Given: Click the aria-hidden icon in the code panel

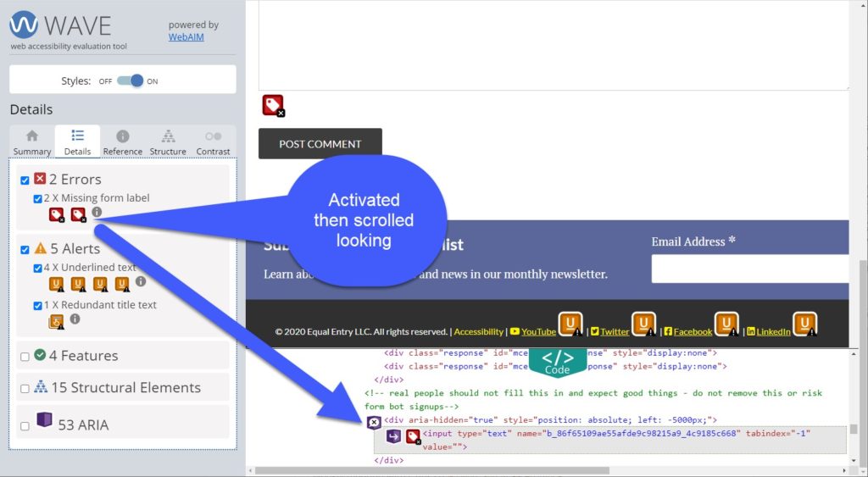Looking at the screenshot, I should pos(374,421).
